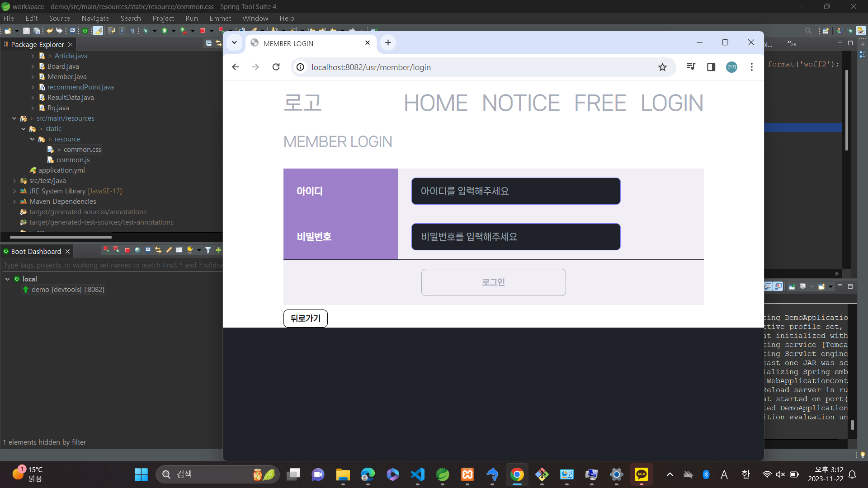This screenshot has width=868, height=488.
Task: Click the Run green play toolbar icon
Action: tap(165, 31)
